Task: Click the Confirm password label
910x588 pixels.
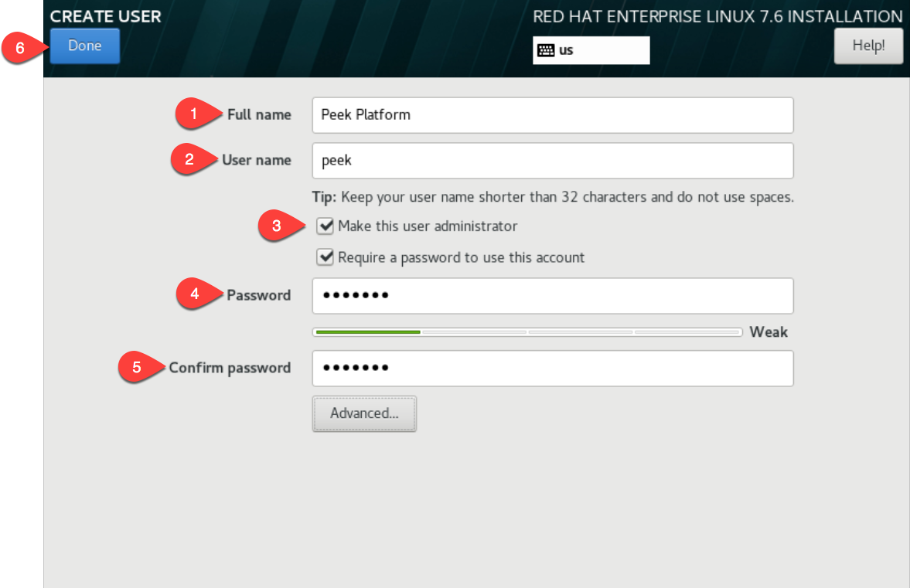Action: (x=230, y=369)
